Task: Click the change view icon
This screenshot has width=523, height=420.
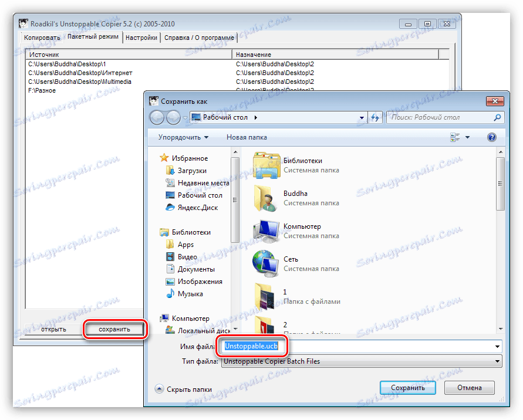Action: pyautogui.click(x=455, y=137)
